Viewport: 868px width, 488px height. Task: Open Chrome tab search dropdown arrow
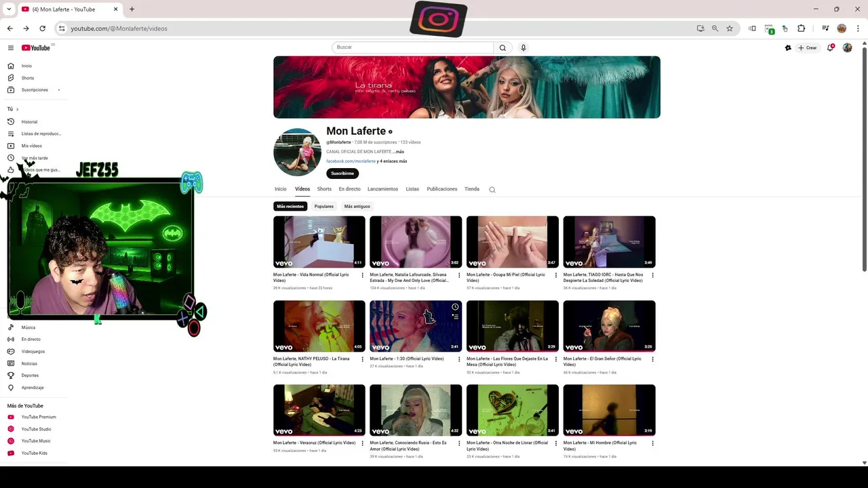(9, 9)
